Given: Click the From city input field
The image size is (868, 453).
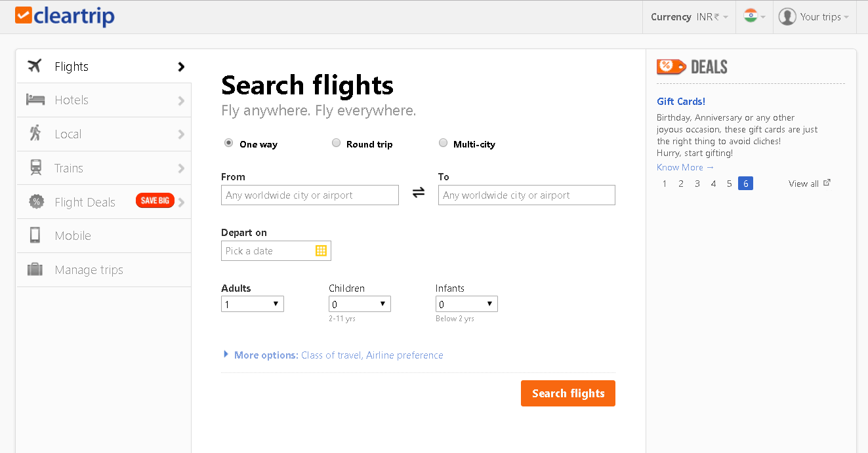Looking at the screenshot, I should tap(310, 195).
